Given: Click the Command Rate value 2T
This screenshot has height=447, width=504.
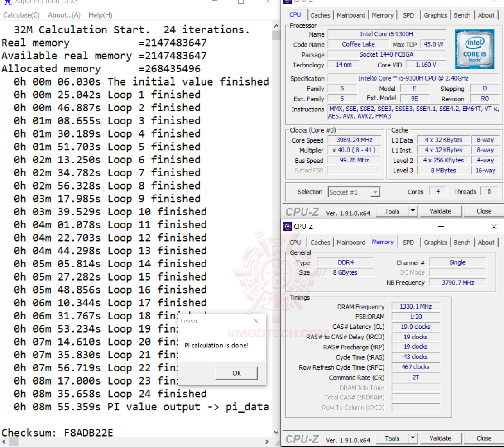Looking at the screenshot, I should (416, 377).
